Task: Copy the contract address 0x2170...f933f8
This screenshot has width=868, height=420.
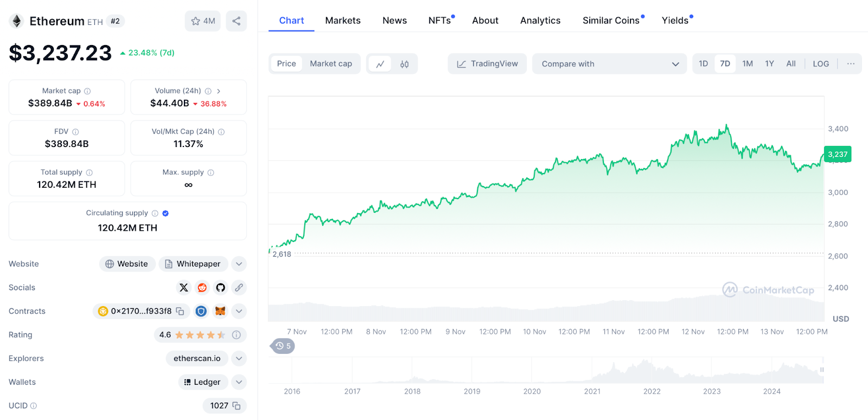Action: pyautogui.click(x=180, y=311)
